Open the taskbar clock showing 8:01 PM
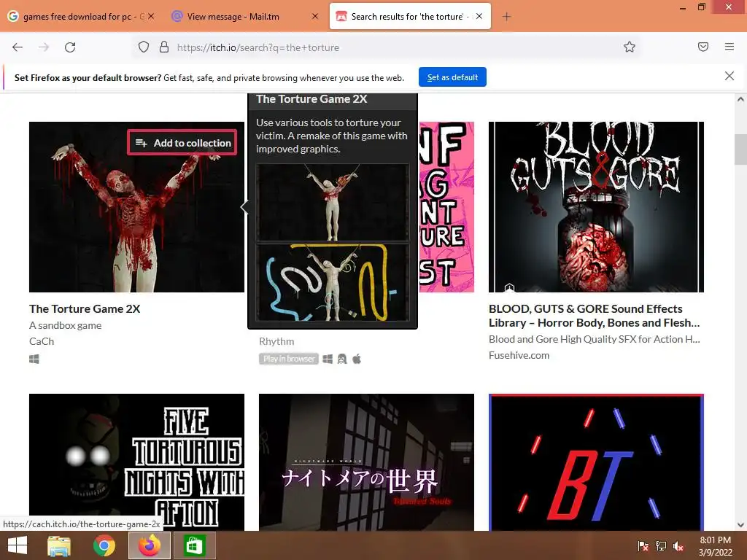 [x=715, y=546]
